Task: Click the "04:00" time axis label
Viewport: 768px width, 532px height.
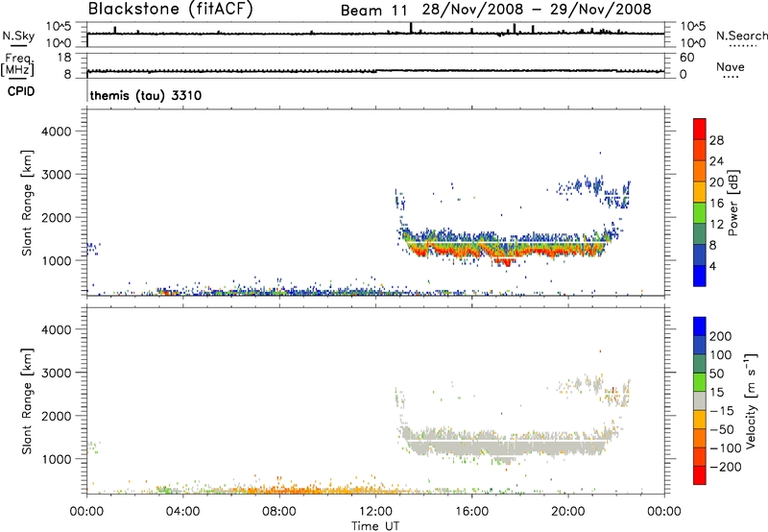Action: 182,512
